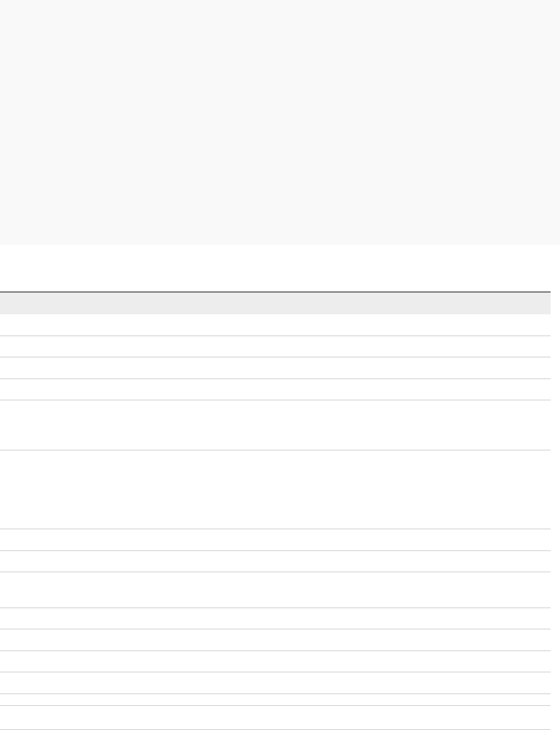This screenshot has width=560, height=730.
Task: Select the twelfth empty table row
Action: pyautogui.click(x=275, y=661)
